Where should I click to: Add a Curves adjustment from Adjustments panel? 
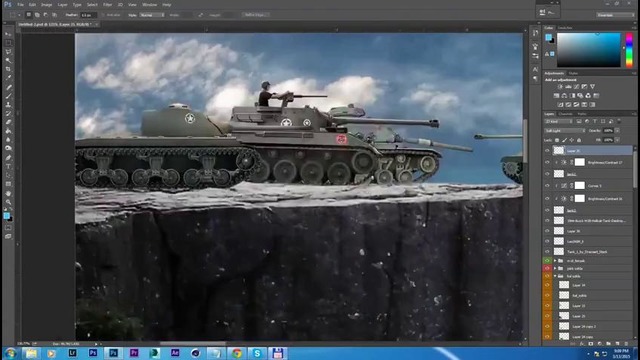click(576, 87)
